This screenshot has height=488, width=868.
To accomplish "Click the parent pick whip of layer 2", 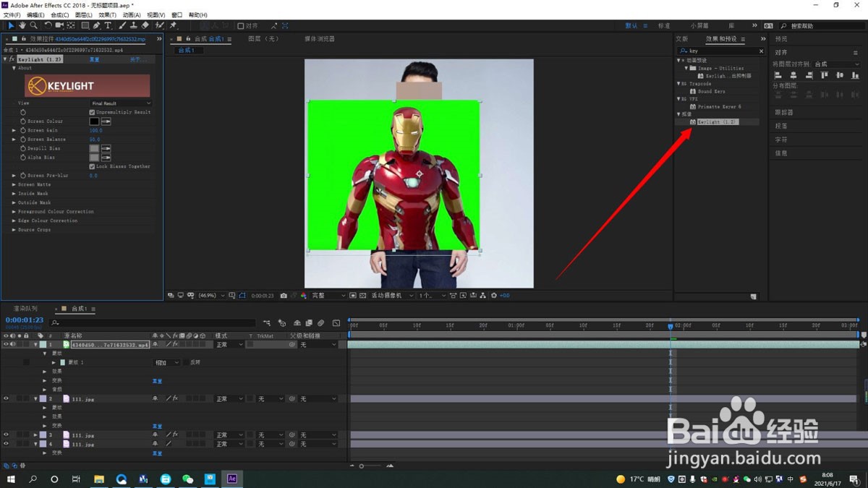I will click(x=293, y=399).
